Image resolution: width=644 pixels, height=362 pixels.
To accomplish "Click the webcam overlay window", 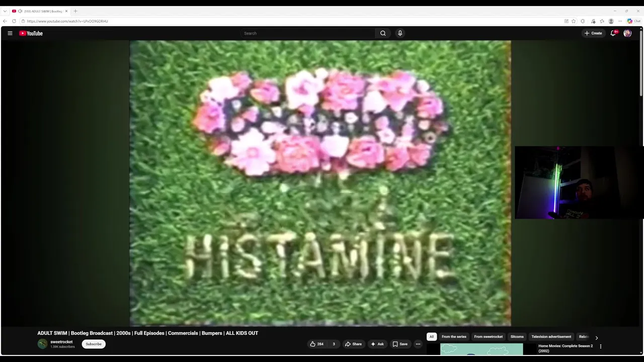I will click(579, 183).
